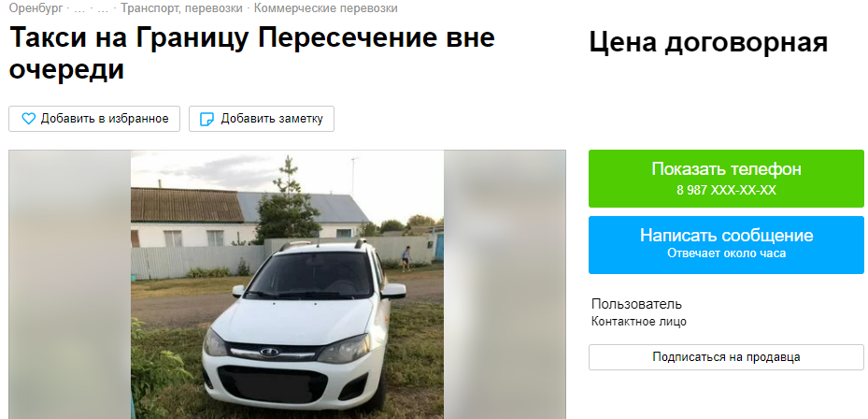Click the Цена договорная price text
Viewport: 868px width, 419px height.
708,43
